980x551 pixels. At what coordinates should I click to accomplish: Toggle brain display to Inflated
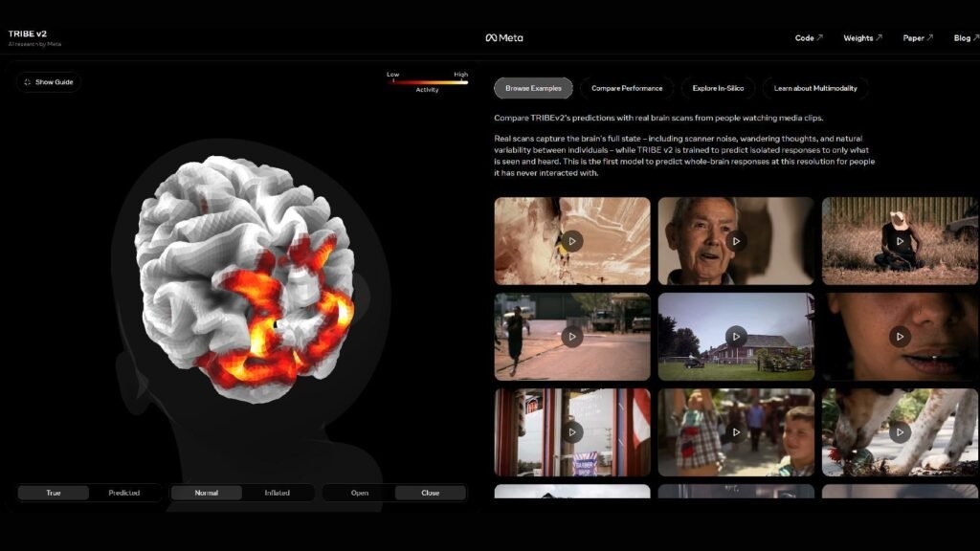pos(278,493)
